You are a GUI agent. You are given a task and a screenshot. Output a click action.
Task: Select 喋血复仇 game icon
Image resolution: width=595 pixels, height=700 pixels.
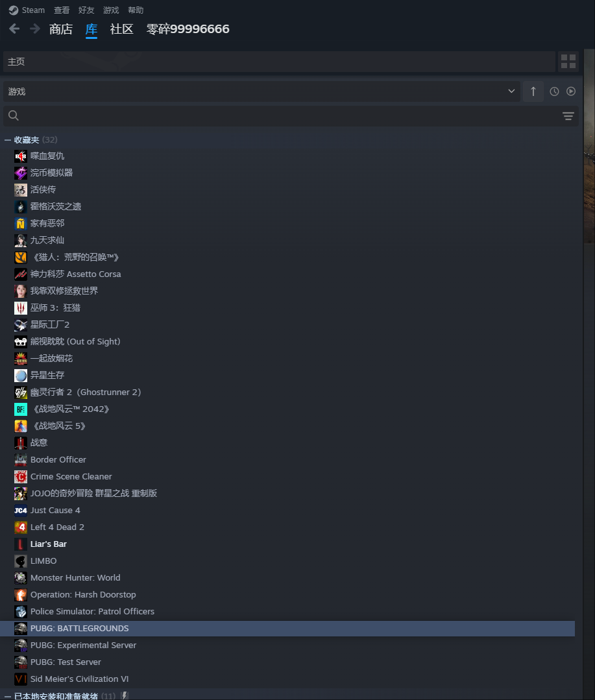pyautogui.click(x=21, y=156)
